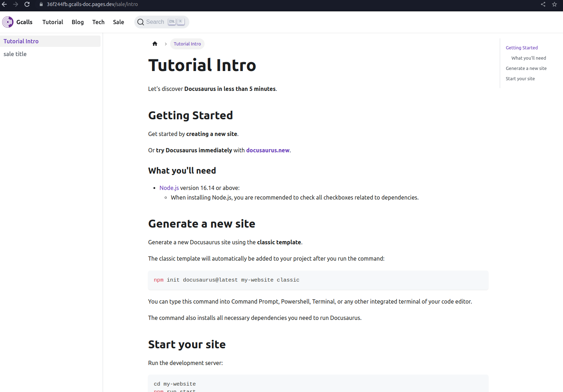
Task: Open the docusaurus.new link
Action: pos(267,150)
